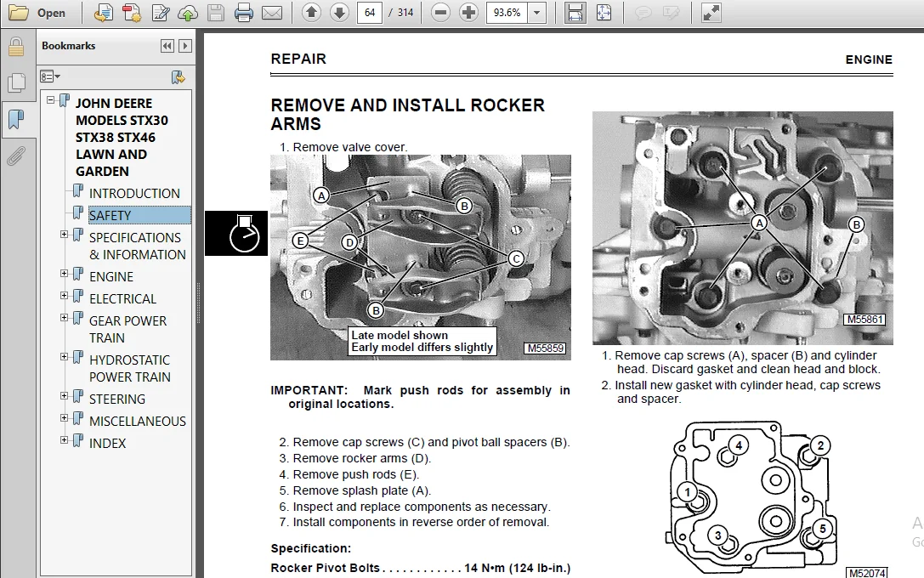Click the page number field showing 64
The image size is (924, 578).
370,13
